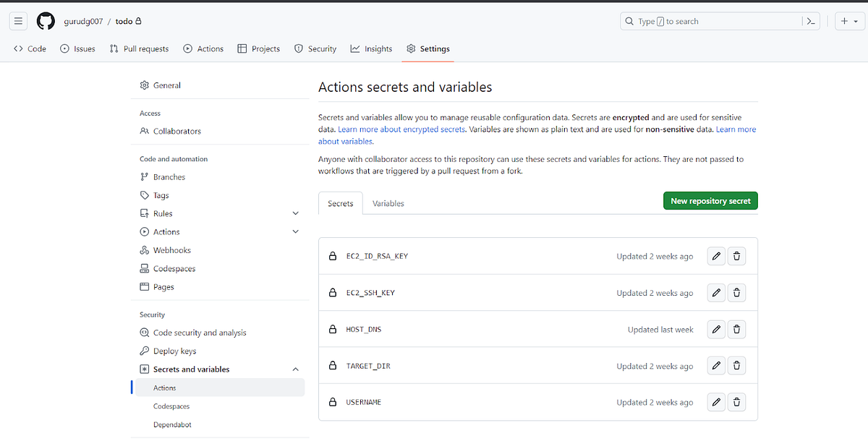Open the Pull requests tab

coord(139,48)
